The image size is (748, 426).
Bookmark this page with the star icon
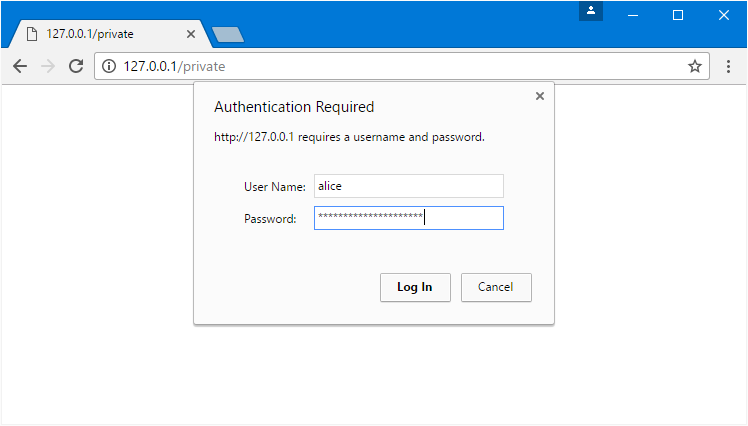pos(695,66)
